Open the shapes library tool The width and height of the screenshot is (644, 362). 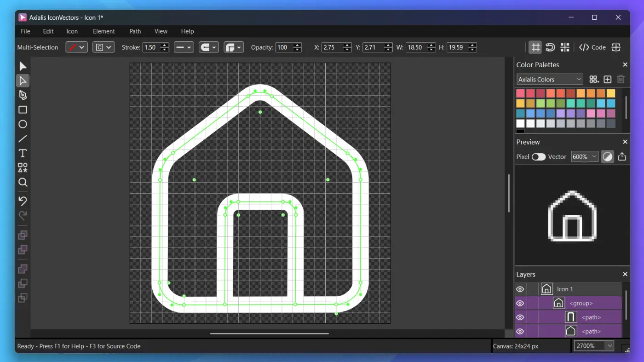pyautogui.click(x=23, y=168)
